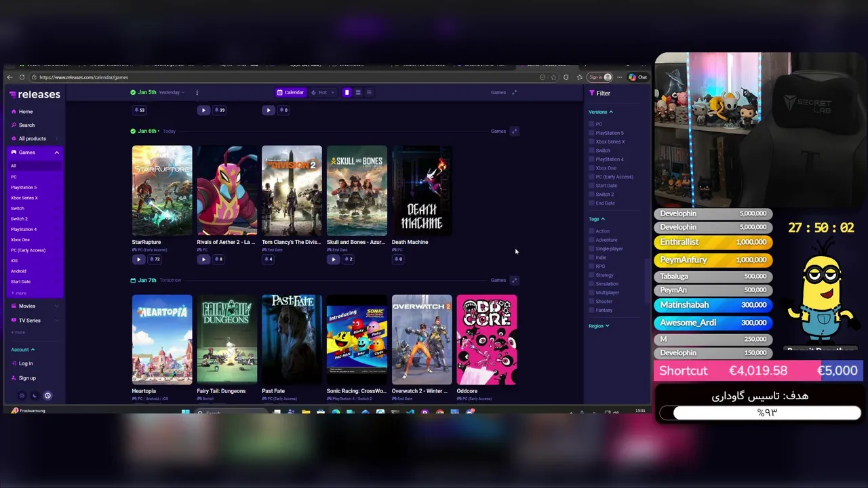Image resolution: width=868 pixels, height=488 pixels.
Task: Click Rivals of Aether bell showing 8
Action: (x=218, y=259)
